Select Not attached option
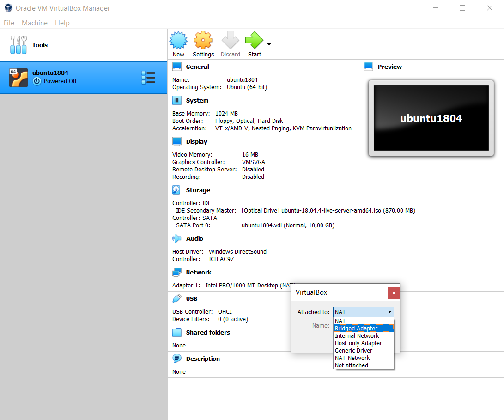Viewport: 504px width, 420px height. [x=352, y=365]
